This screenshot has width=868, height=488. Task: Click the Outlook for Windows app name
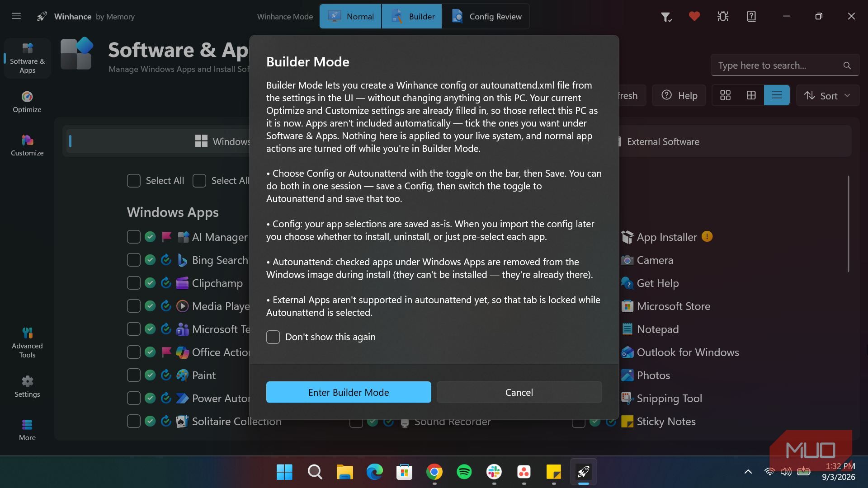click(688, 352)
